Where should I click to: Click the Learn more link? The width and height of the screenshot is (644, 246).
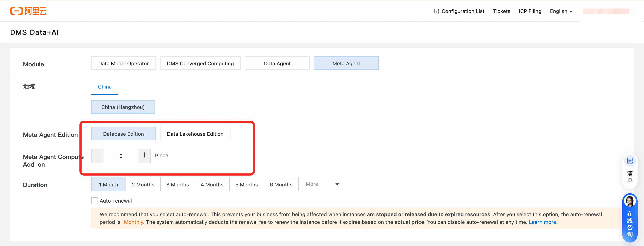[x=542, y=222]
